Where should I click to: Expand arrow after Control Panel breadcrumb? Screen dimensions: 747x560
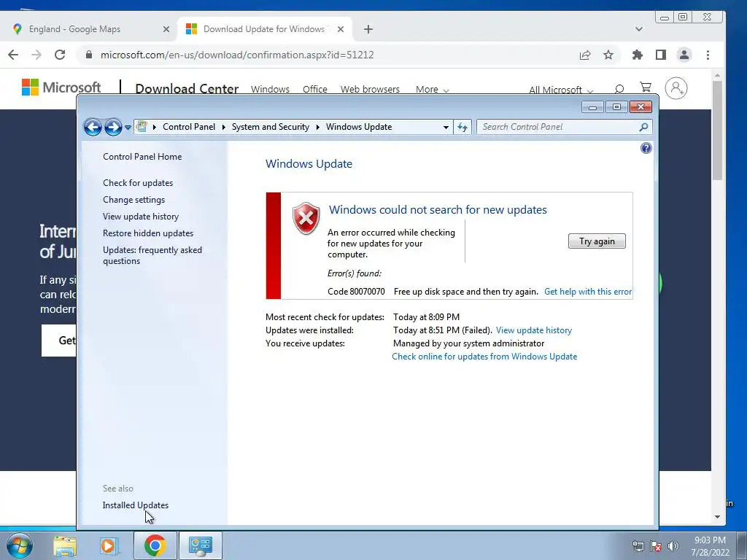223,127
